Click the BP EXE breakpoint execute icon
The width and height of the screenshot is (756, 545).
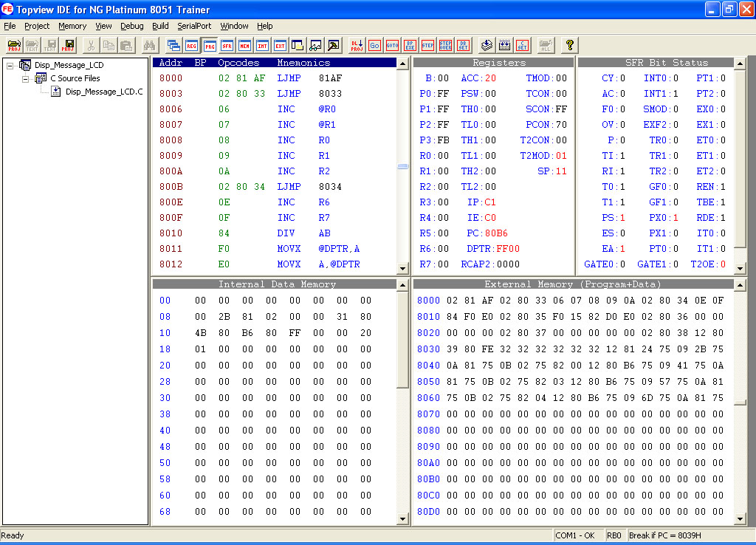tap(410, 45)
